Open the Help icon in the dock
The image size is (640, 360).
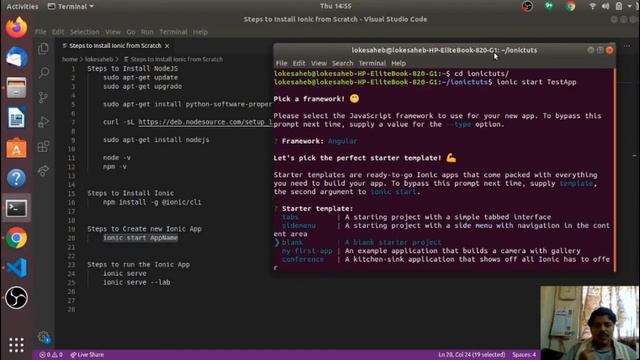[16, 178]
